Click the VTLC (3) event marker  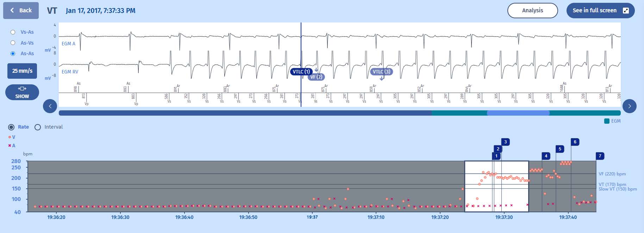click(381, 72)
